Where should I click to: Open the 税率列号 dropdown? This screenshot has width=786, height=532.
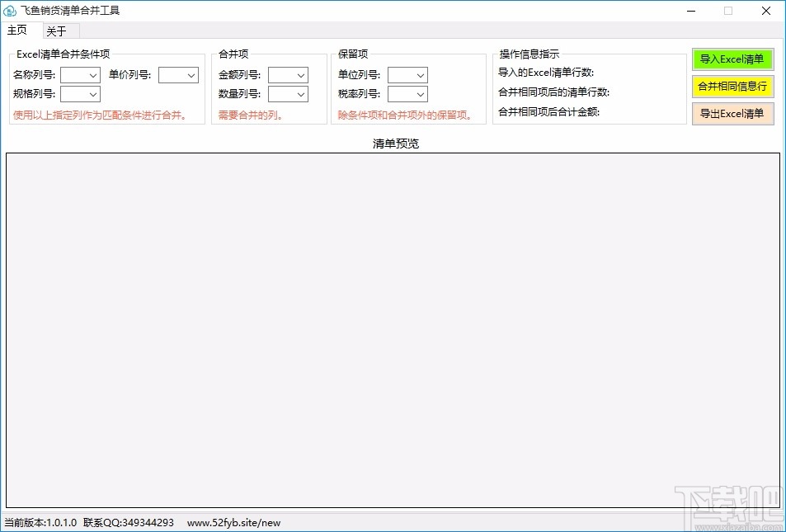(407, 93)
